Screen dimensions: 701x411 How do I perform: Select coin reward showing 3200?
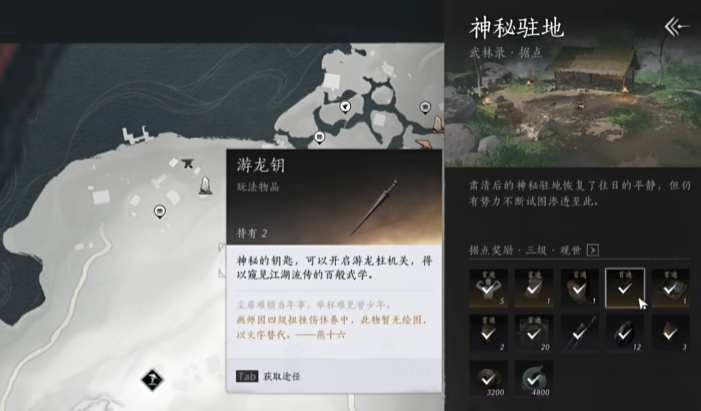pos(489,379)
